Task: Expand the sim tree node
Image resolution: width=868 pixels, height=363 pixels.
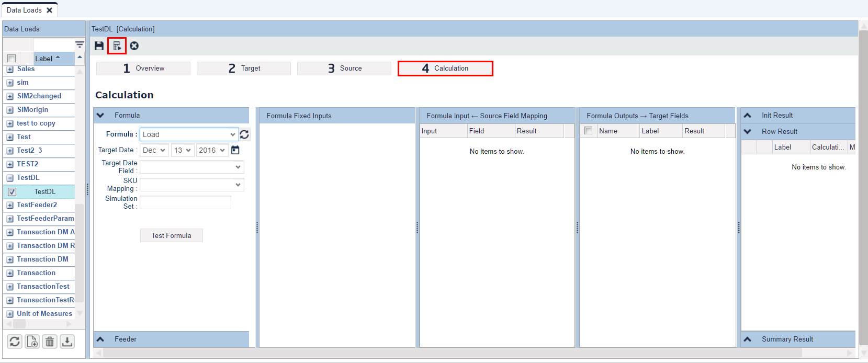Action: point(10,83)
